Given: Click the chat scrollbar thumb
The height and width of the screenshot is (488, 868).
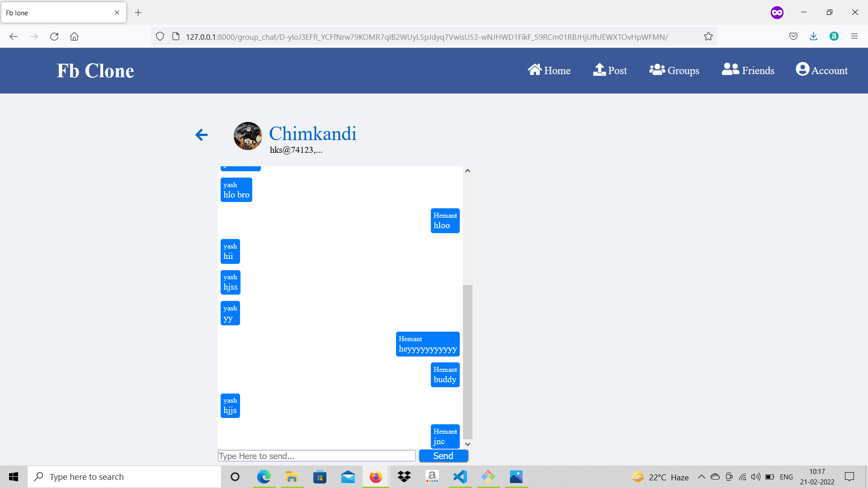Looking at the screenshot, I should (468, 362).
